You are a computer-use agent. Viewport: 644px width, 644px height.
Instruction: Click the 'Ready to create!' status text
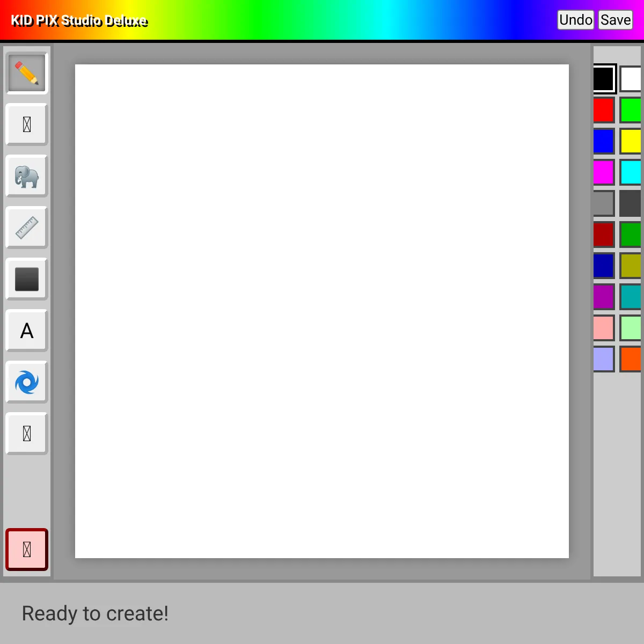pyautogui.click(x=95, y=613)
